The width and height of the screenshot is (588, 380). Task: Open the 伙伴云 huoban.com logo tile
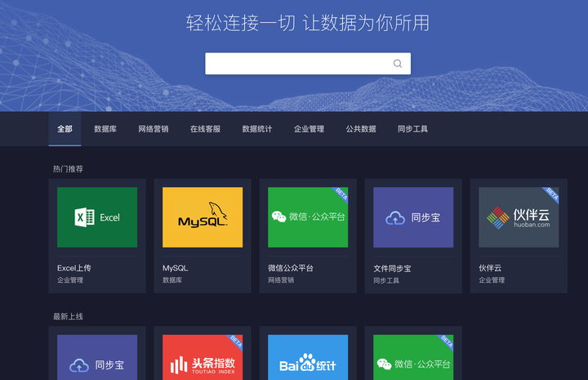tap(519, 217)
